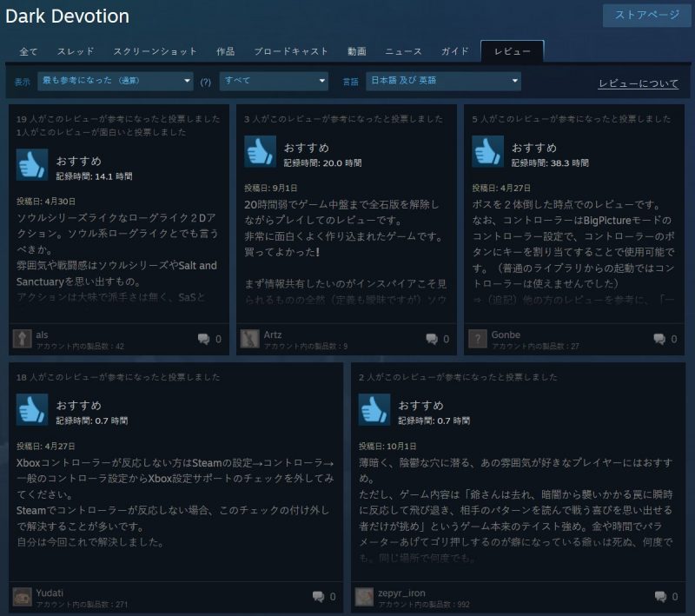Click 投稿日: 10月1日 text
Viewport: 695px width, 616px height.
pyautogui.click(x=387, y=447)
